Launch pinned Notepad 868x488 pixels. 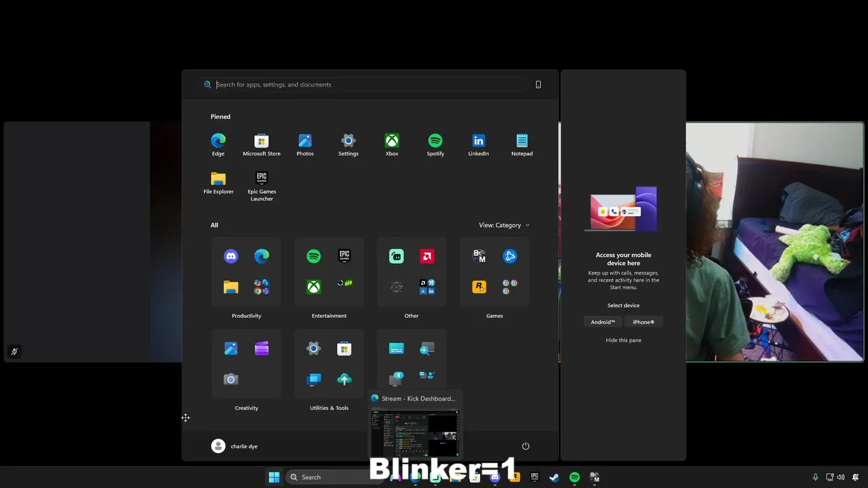click(x=521, y=144)
